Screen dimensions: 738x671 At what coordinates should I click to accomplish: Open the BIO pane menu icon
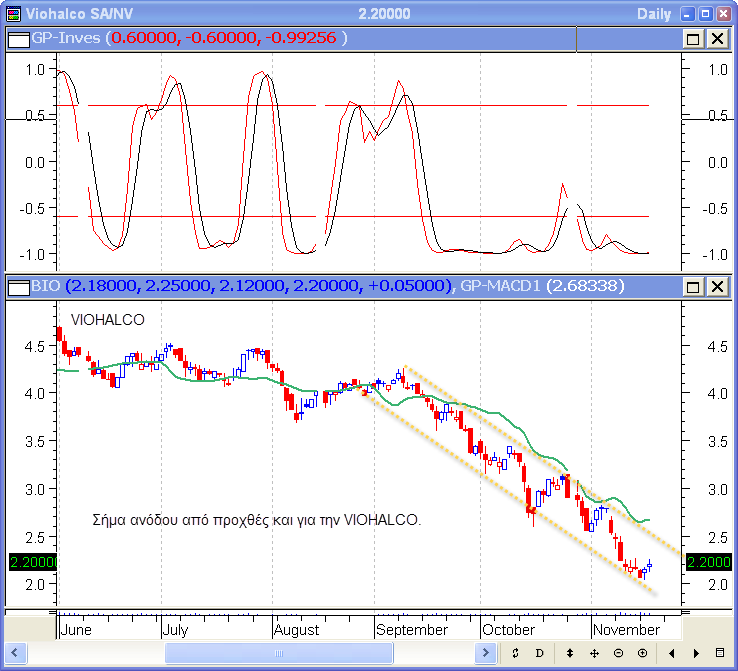tap(17, 287)
